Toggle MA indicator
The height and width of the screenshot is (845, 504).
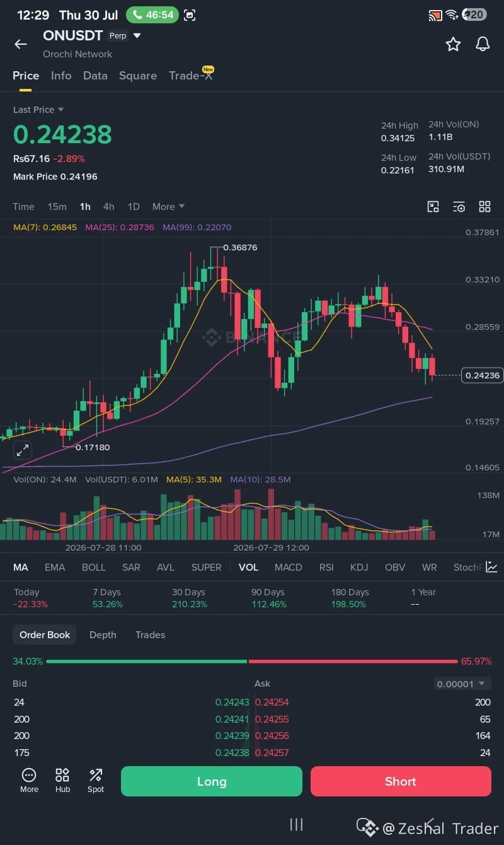tap(21, 568)
